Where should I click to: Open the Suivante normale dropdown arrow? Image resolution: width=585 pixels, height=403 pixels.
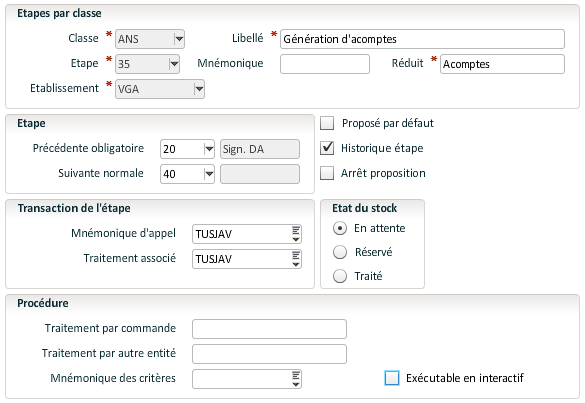[209, 174]
